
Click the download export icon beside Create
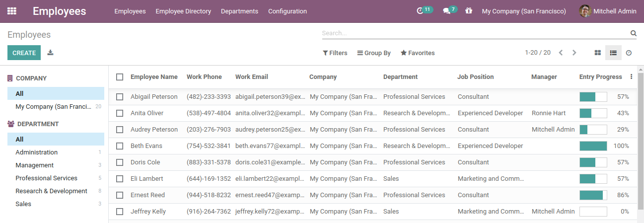coord(50,53)
